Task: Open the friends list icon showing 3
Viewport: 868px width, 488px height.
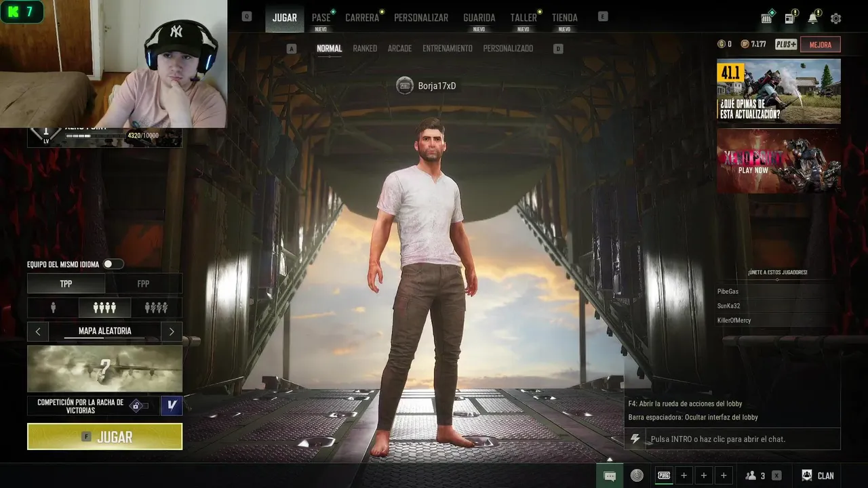Action: [x=751, y=476]
